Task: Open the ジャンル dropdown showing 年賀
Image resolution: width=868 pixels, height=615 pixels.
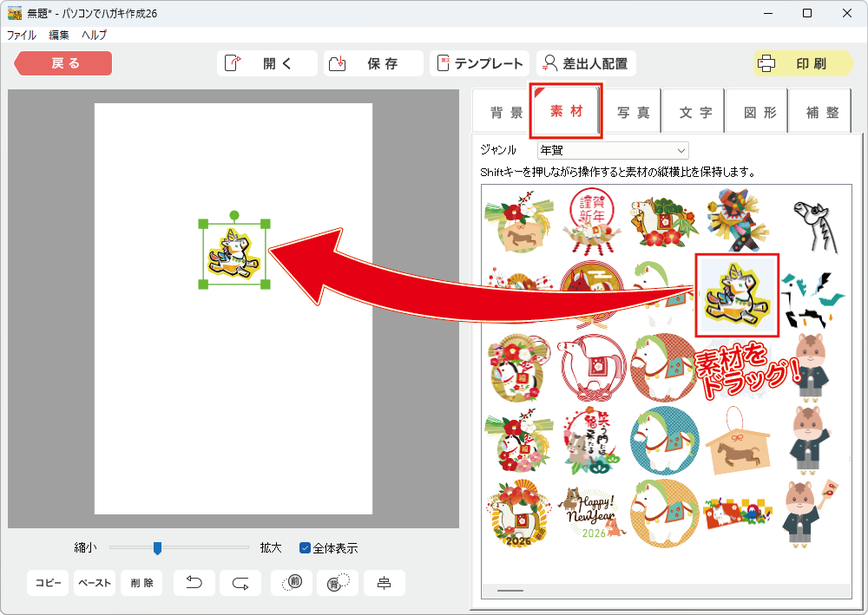Action: point(613,150)
